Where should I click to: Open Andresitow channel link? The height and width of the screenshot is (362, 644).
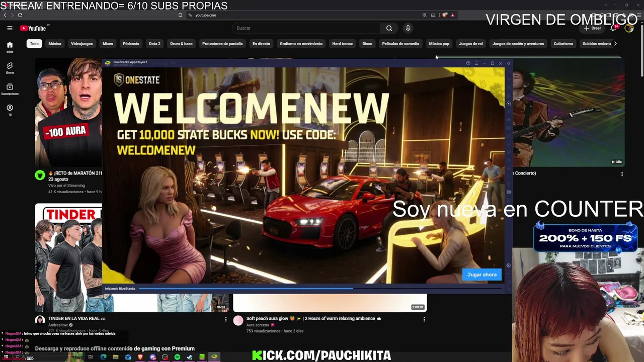click(58, 325)
